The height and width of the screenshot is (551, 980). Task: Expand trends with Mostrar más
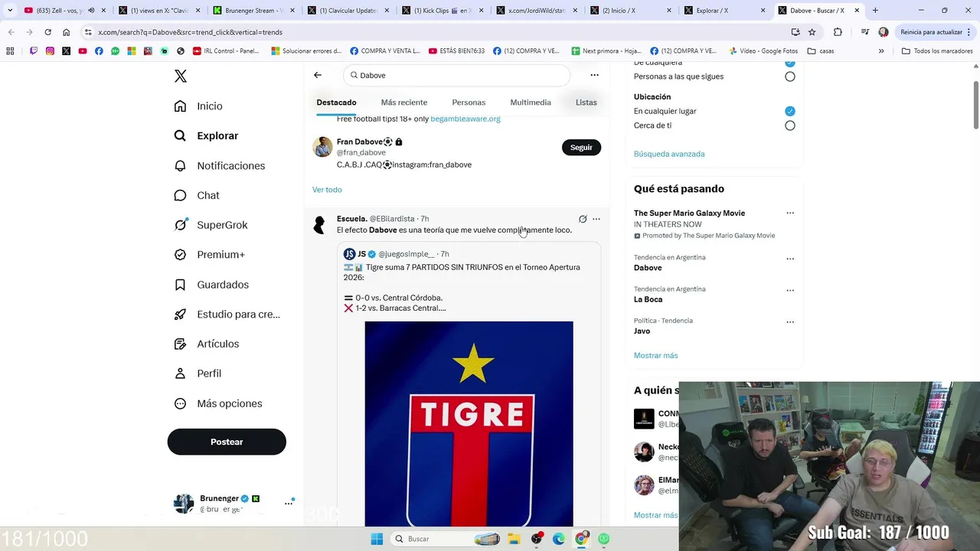[x=655, y=355]
